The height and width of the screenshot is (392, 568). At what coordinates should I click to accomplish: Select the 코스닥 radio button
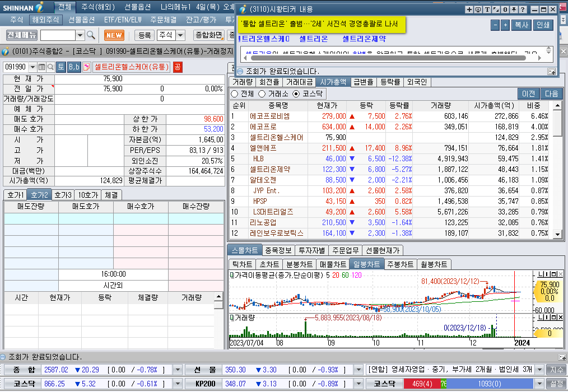click(x=296, y=94)
